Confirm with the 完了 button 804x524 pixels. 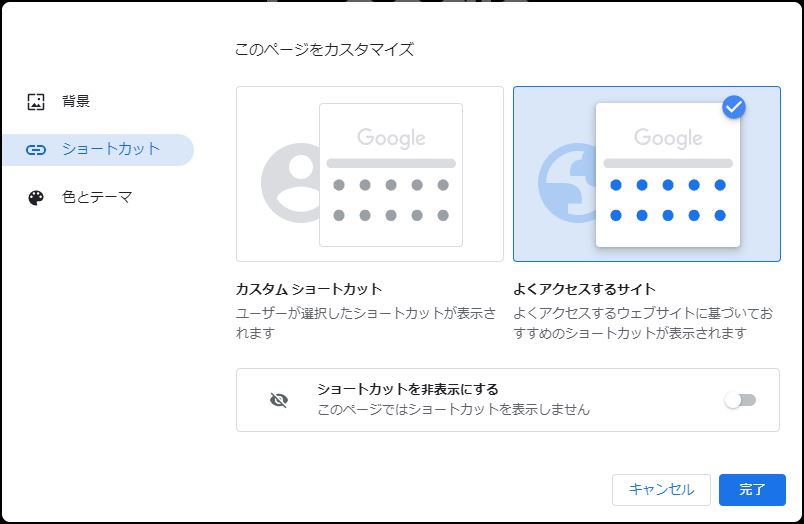click(x=752, y=490)
